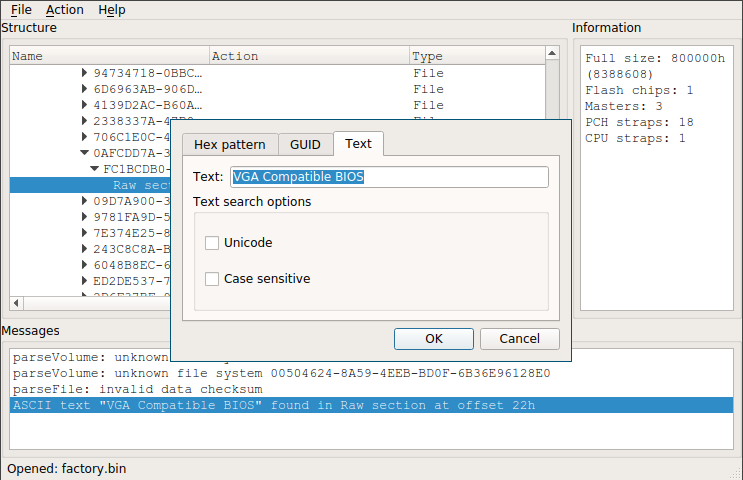Expand the 706C1E0C tree node
The width and height of the screenshot is (743, 480).
(x=84, y=137)
